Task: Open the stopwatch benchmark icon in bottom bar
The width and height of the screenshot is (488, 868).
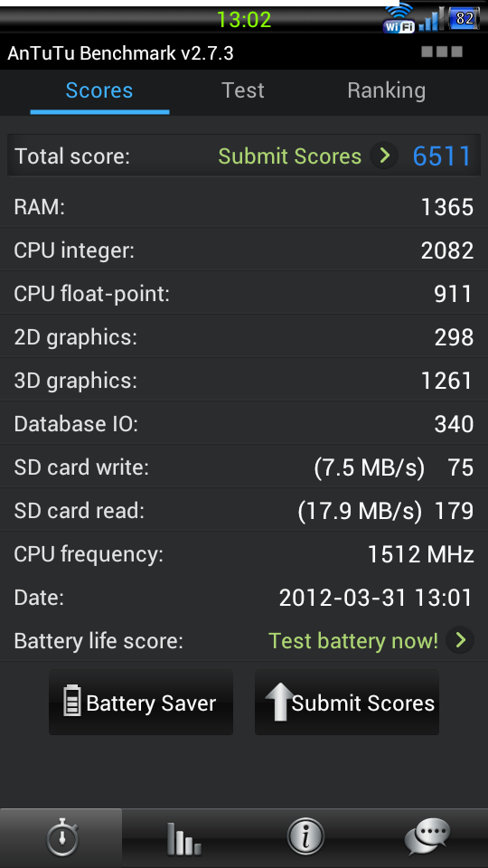Action: [61, 838]
